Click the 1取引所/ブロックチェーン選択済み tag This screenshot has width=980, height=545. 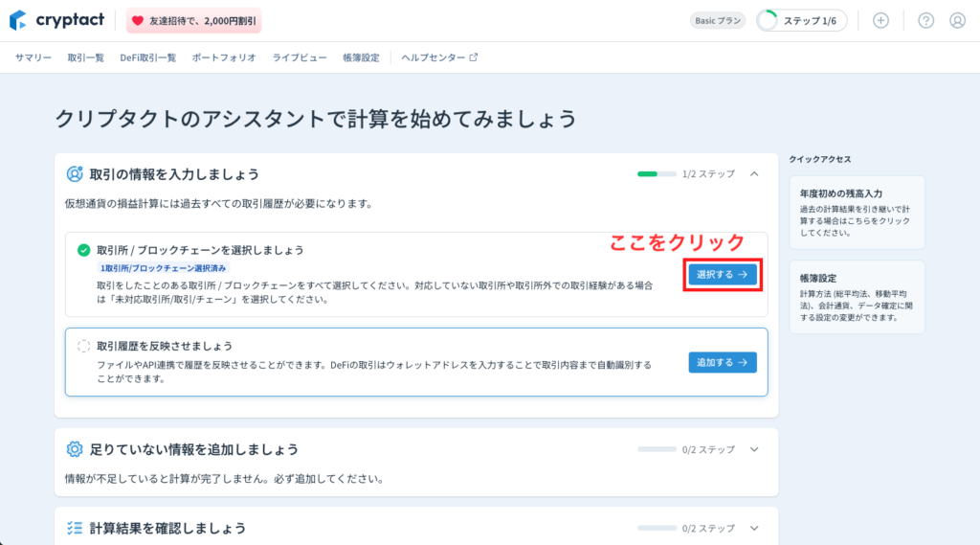click(163, 268)
